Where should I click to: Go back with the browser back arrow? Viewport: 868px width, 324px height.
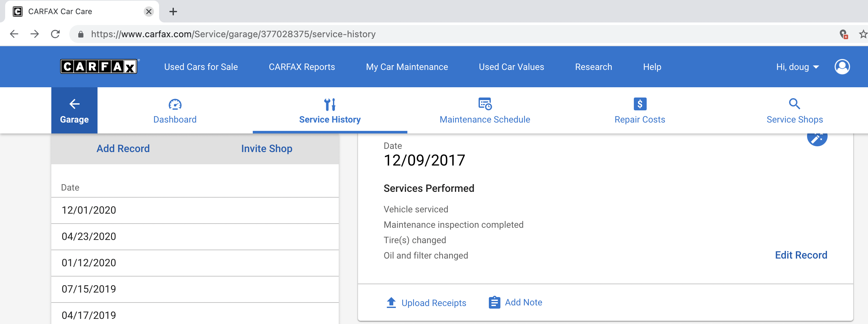(14, 34)
